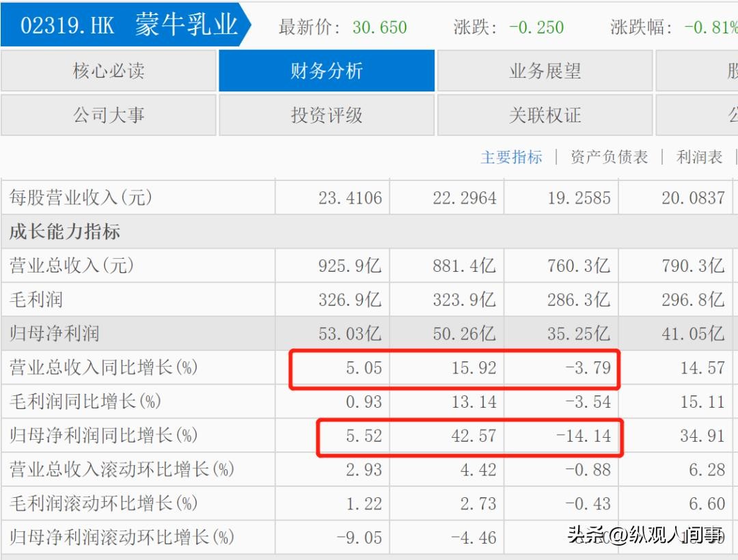The image size is (738, 560).
Task: Open the 核心必读 tab
Action: coord(109,71)
